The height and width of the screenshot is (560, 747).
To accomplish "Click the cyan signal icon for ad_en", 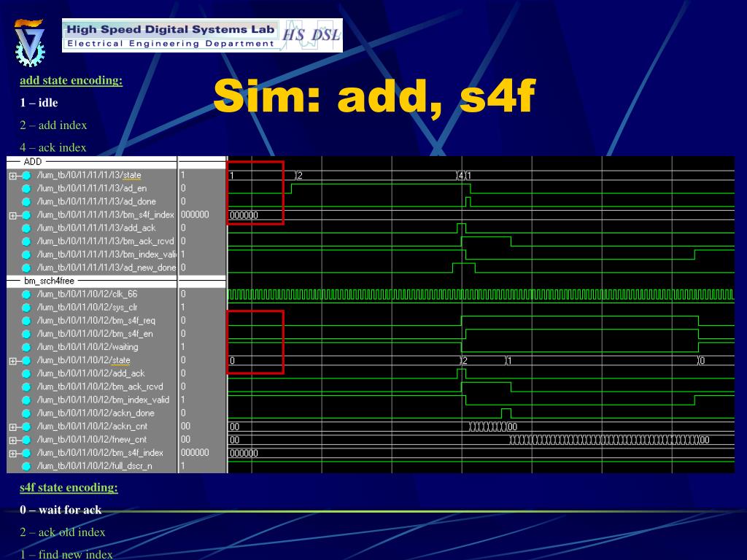I will click(26, 189).
